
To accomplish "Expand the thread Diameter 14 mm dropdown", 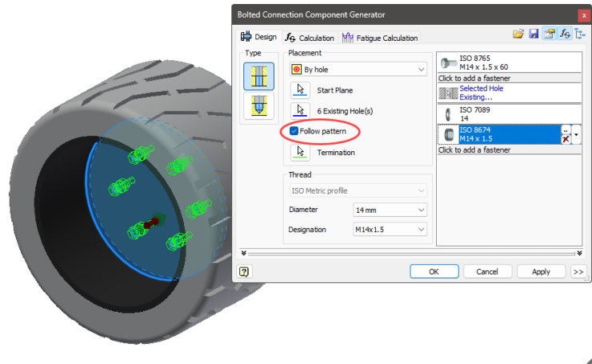I will (x=390, y=210).
